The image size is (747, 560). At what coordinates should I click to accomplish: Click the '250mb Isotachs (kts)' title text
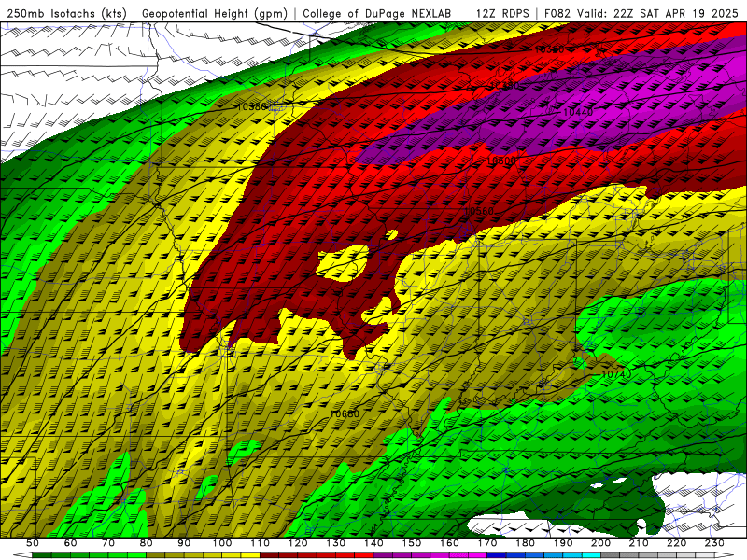(66, 13)
